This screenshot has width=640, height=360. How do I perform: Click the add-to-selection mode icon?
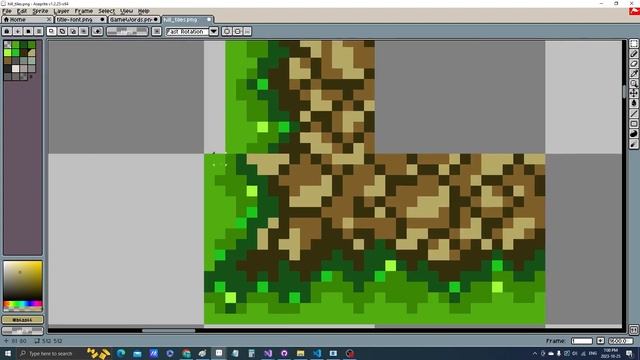[62, 31]
